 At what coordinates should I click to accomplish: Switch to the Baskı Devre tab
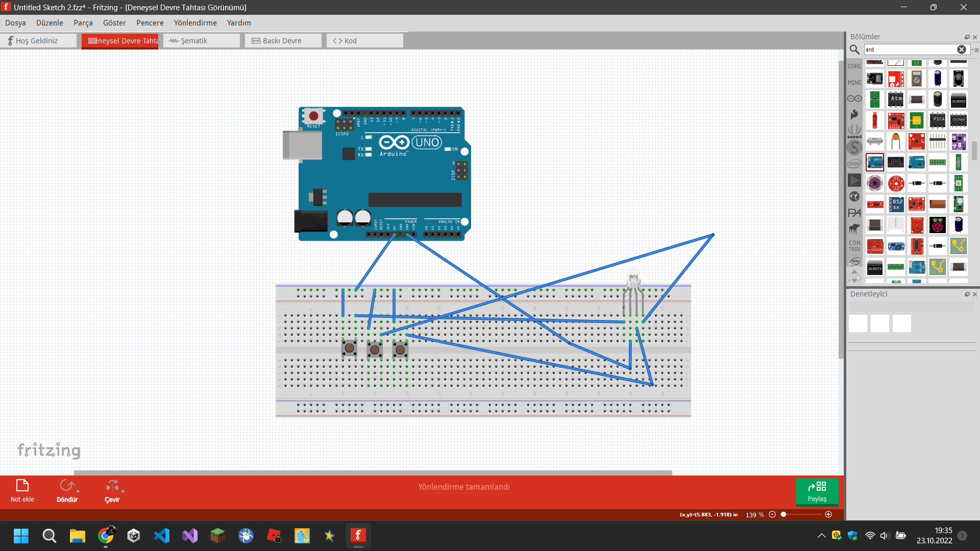pyautogui.click(x=283, y=41)
